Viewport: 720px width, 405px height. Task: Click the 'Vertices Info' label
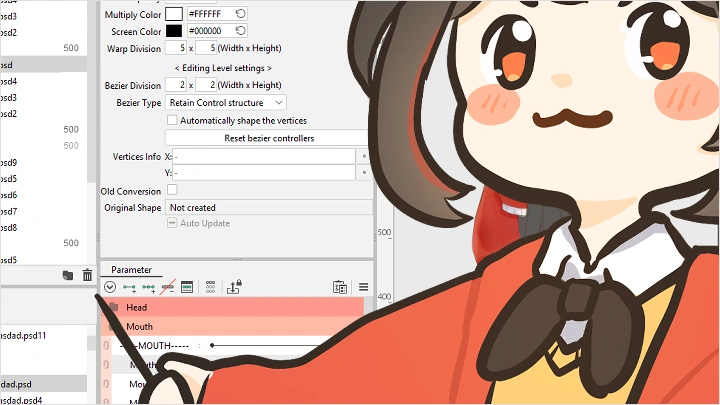pos(137,157)
